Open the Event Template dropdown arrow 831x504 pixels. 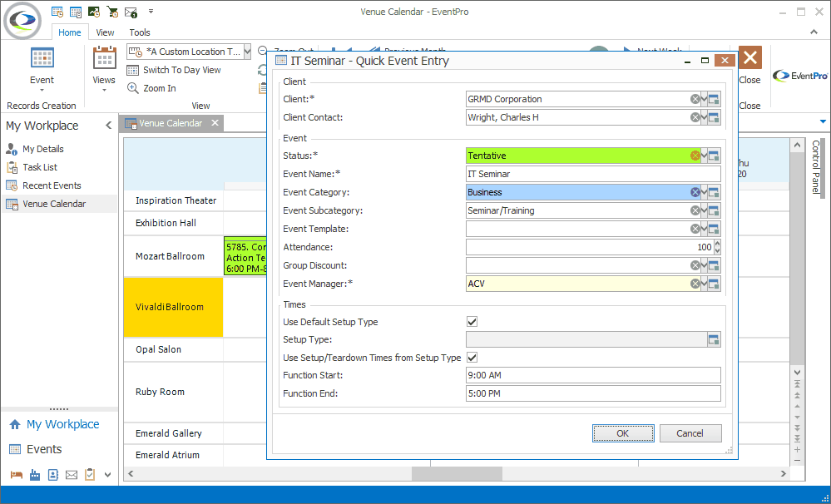click(704, 229)
